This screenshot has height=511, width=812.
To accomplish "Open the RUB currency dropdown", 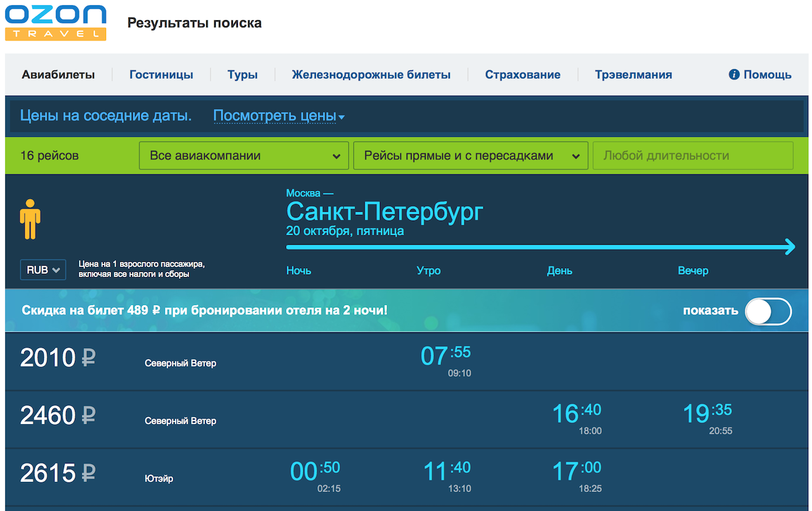I will point(43,270).
